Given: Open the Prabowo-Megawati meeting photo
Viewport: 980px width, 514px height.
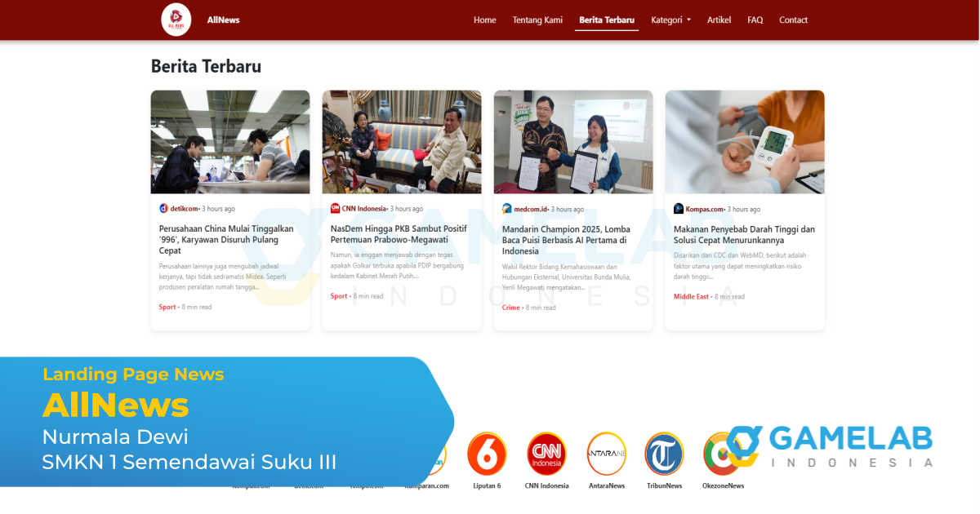Looking at the screenshot, I should pos(402,142).
